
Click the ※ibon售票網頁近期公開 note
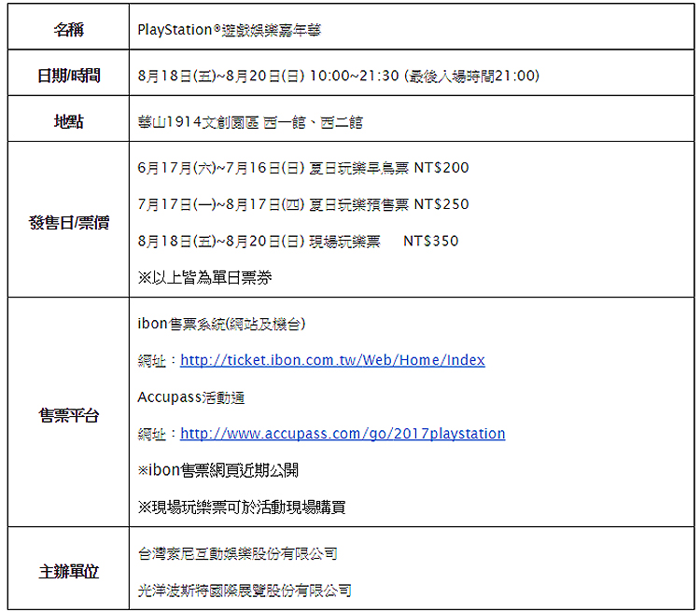[217, 470]
